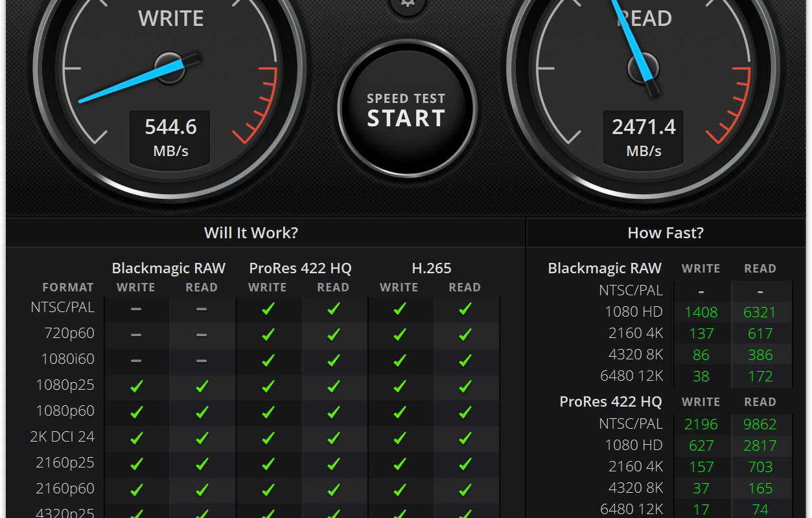This screenshot has width=812, height=518.
Task: Click the read speed 2471.4 MB/s readout
Action: point(644,137)
